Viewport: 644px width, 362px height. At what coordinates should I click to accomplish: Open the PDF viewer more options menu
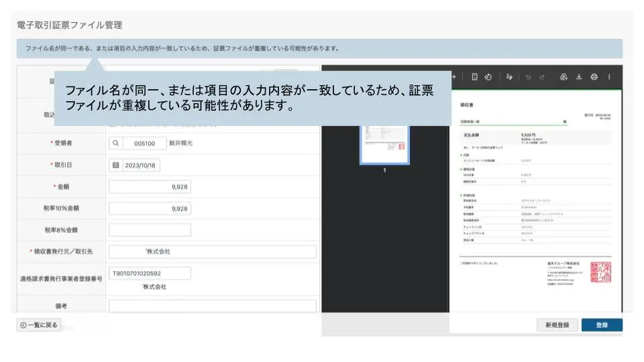pos(609,76)
